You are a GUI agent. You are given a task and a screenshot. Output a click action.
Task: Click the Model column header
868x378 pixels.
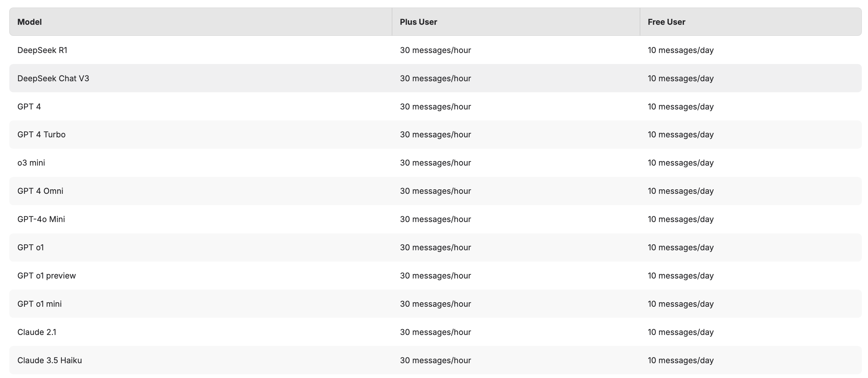30,22
